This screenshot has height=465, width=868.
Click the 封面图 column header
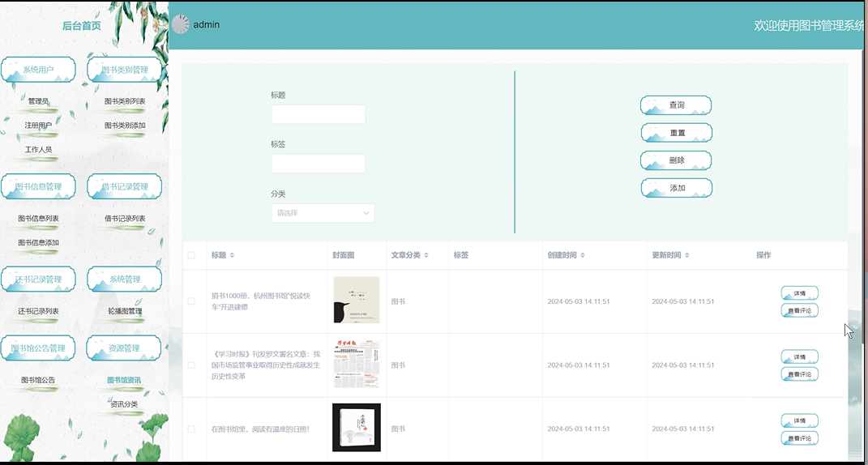344,255
